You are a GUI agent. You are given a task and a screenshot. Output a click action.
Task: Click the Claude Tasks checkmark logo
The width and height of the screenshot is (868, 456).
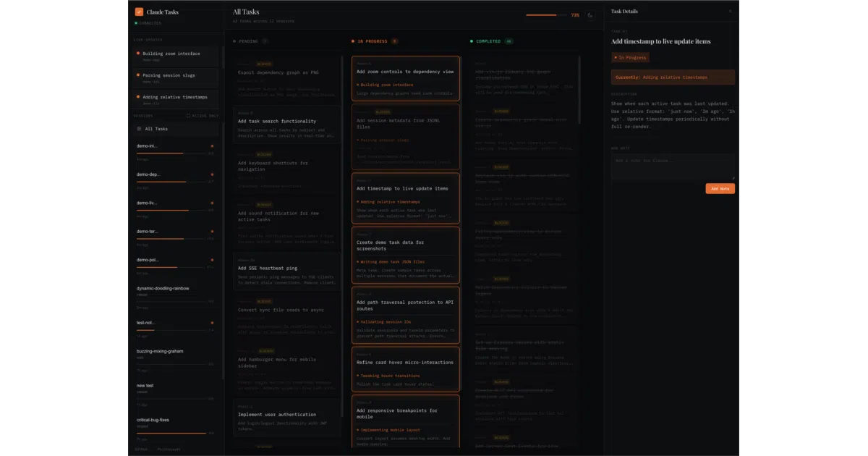click(139, 12)
